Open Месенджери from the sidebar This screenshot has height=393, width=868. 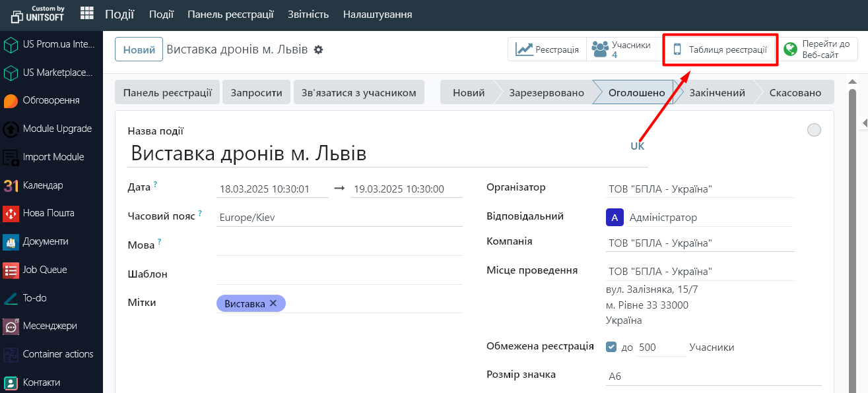coord(50,326)
